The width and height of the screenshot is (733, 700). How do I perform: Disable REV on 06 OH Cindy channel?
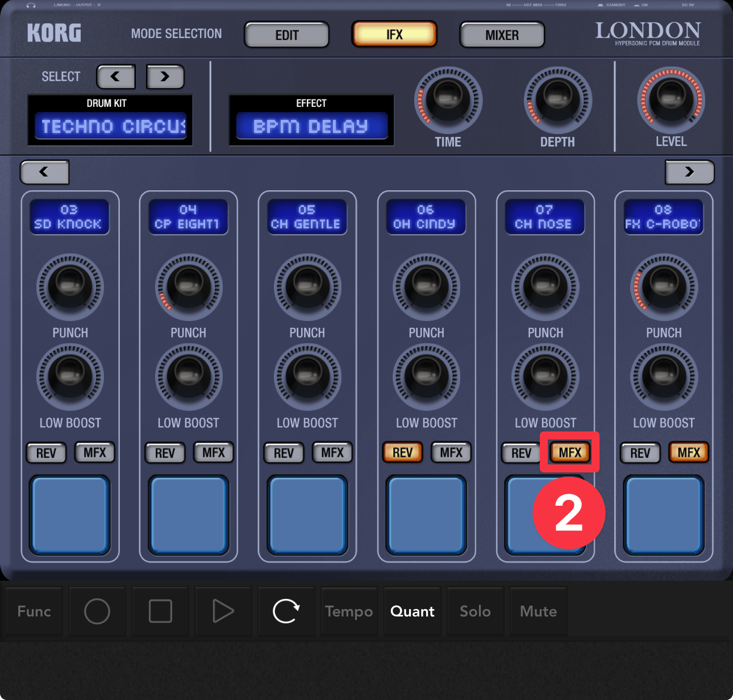[x=402, y=453]
